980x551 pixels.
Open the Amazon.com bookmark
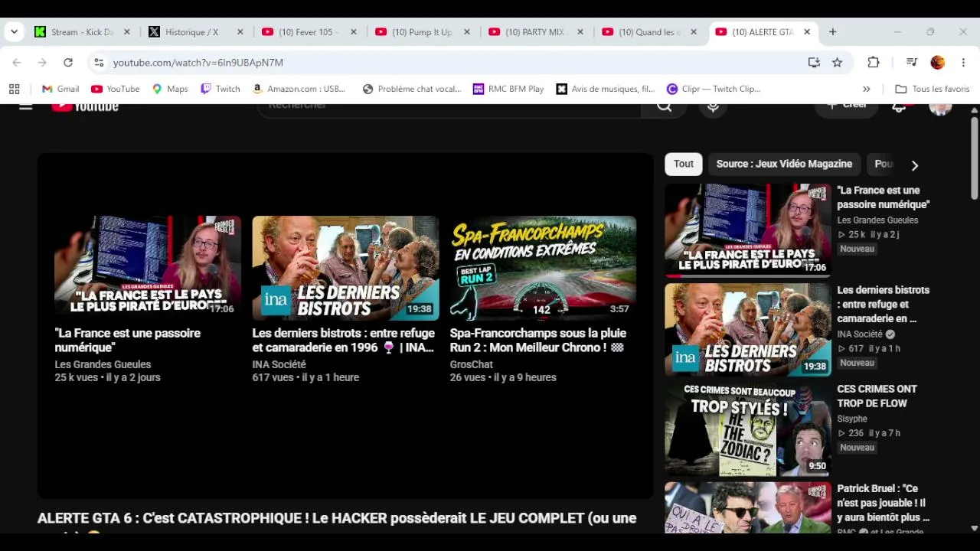point(299,89)
